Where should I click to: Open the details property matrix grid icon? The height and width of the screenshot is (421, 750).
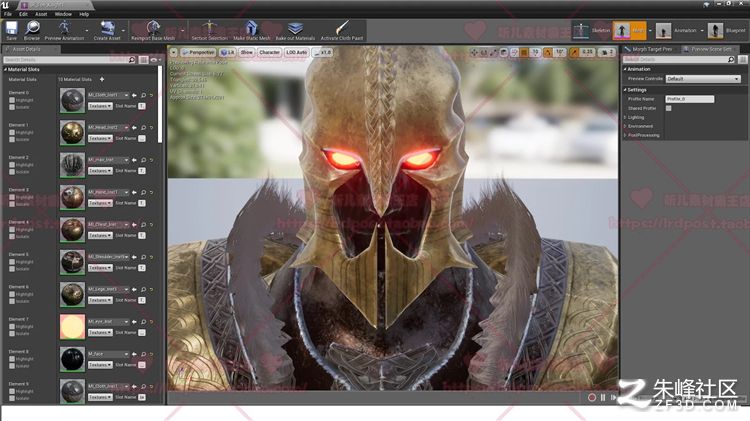click(143, 60)
